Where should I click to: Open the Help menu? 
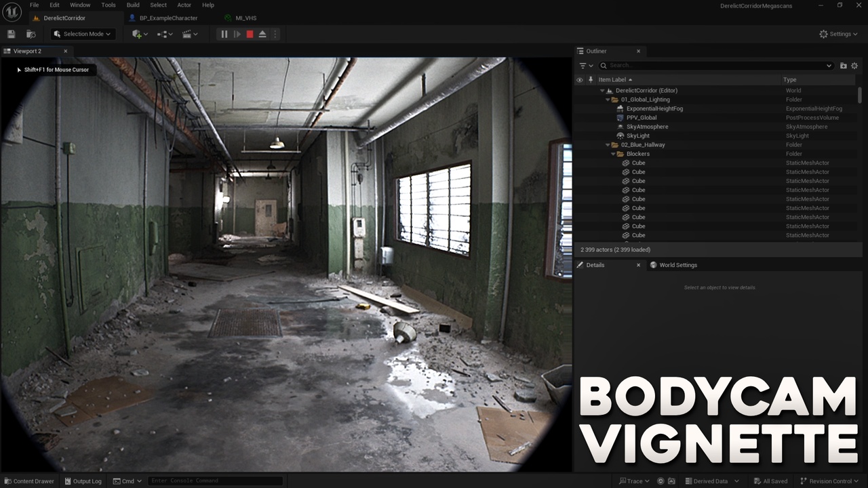[x=208, y=5]
